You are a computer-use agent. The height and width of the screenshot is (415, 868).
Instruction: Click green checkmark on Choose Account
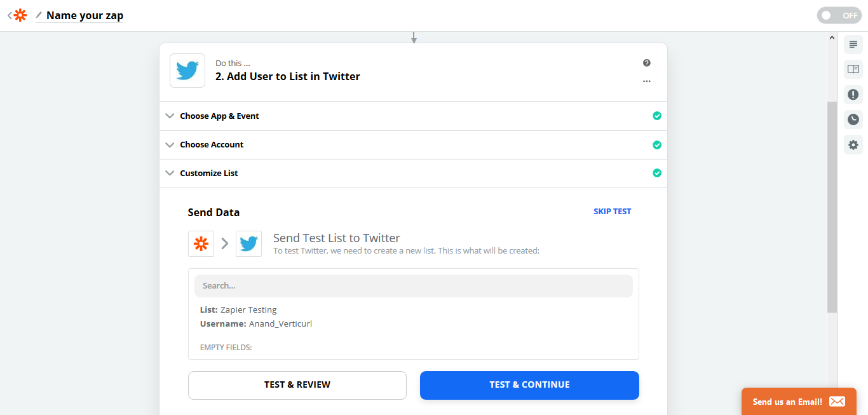pyautogui.click(x=657, y=145)
